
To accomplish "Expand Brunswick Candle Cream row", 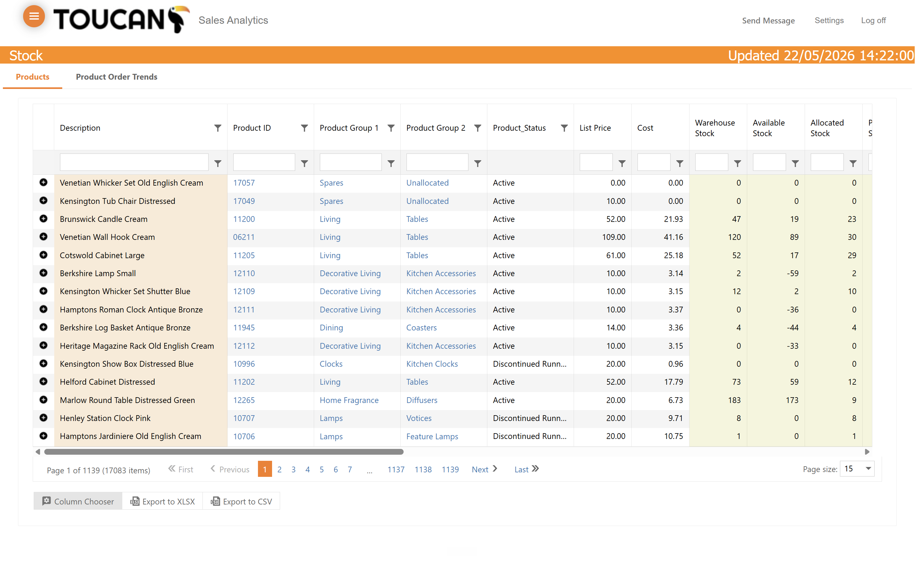I will point(44,219).
